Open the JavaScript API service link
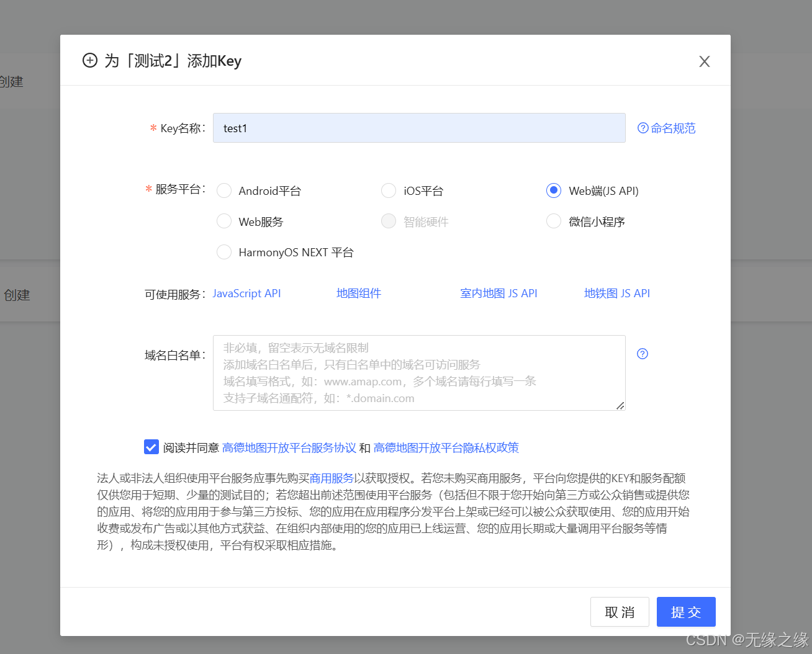The width and height of the screenshot is (812, 654). 246,293
